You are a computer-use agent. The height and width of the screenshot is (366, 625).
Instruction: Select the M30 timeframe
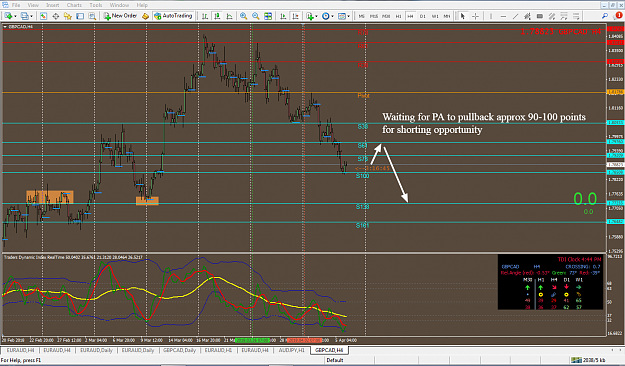386,16
